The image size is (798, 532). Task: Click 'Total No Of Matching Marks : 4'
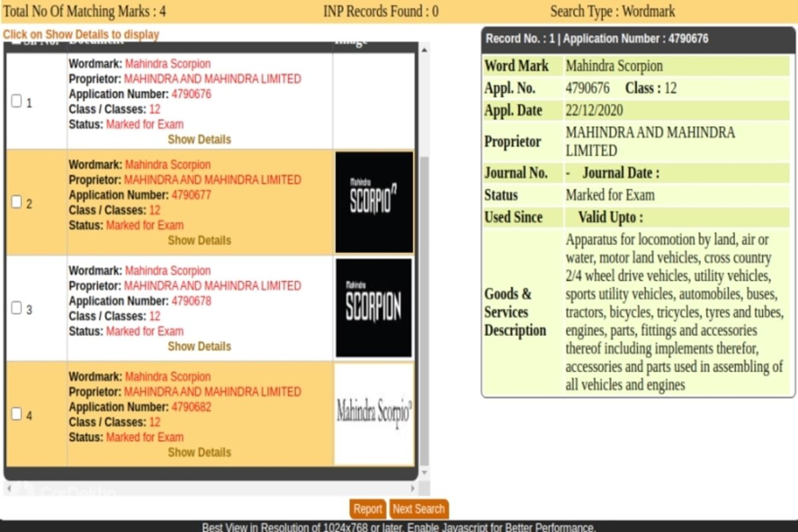click(x=84, y=11)
